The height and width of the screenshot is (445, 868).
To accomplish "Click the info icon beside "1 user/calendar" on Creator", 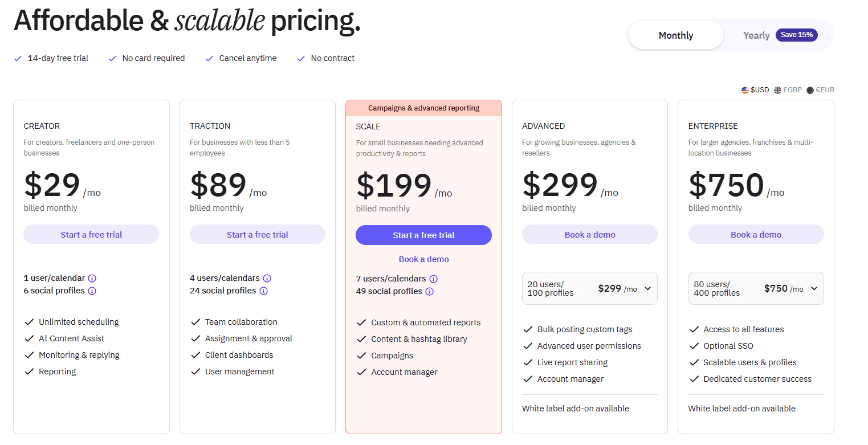I will (92, 278).
